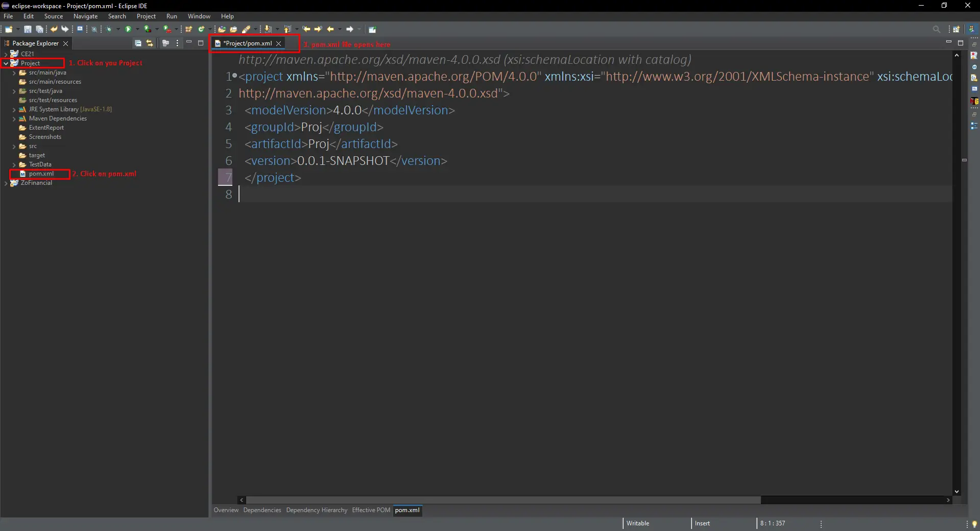980x531 pixels.
Task: Switch to the Effective POM tab
Action: point(370,510)
